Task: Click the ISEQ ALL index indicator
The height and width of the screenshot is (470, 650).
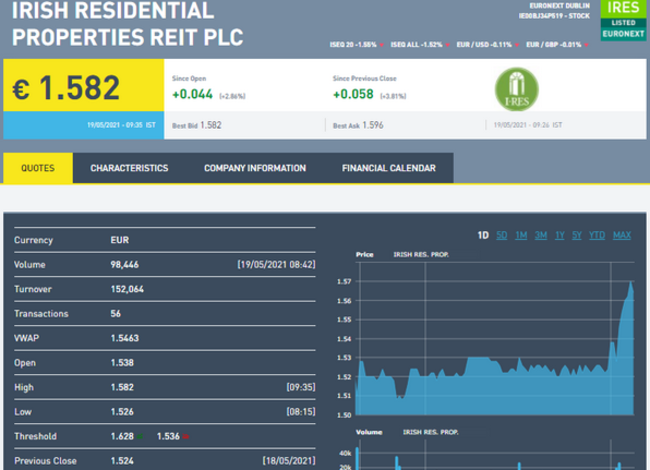Action: pyautogui.click(x=416, y=45)
